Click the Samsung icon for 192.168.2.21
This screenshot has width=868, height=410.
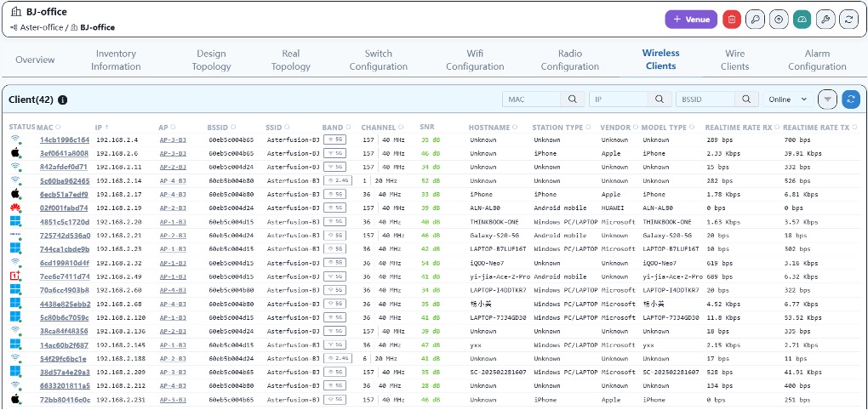coord(15,235)
